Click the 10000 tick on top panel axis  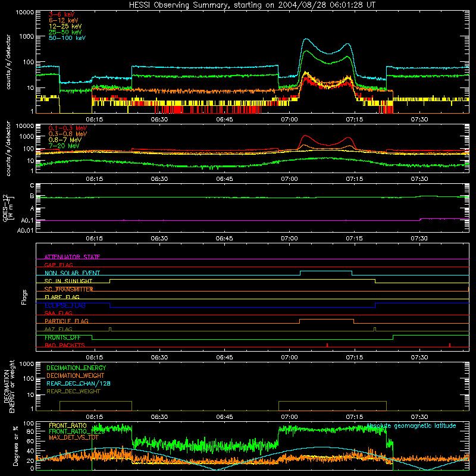point(25,12)
